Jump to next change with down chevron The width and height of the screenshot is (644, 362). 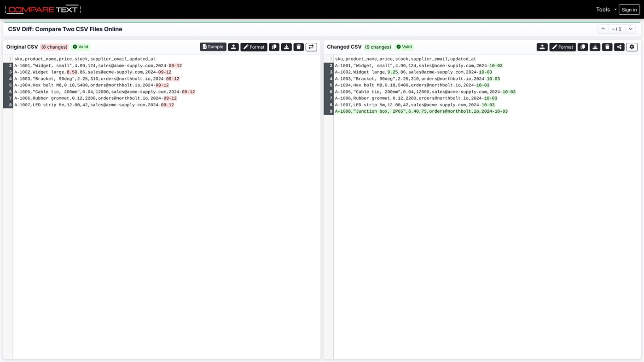tap(631, 29)
